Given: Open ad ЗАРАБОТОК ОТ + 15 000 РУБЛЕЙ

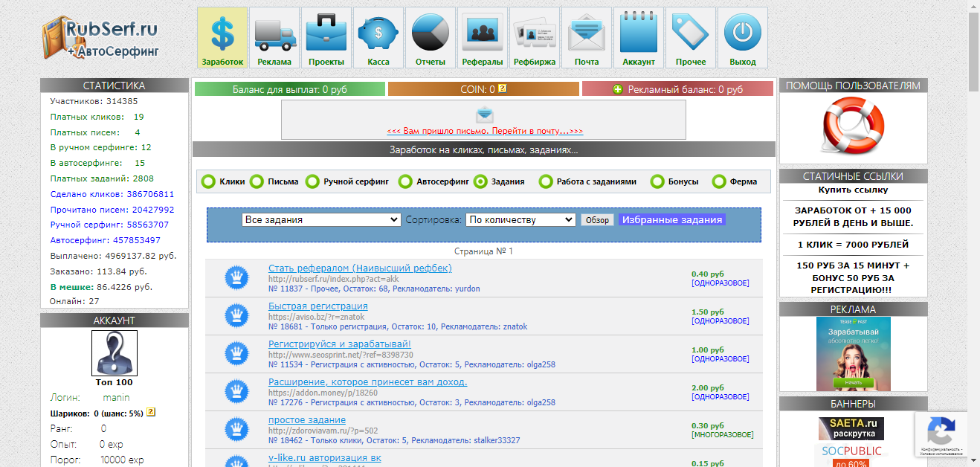Looking at the screenshot, I should pos(853,216).
